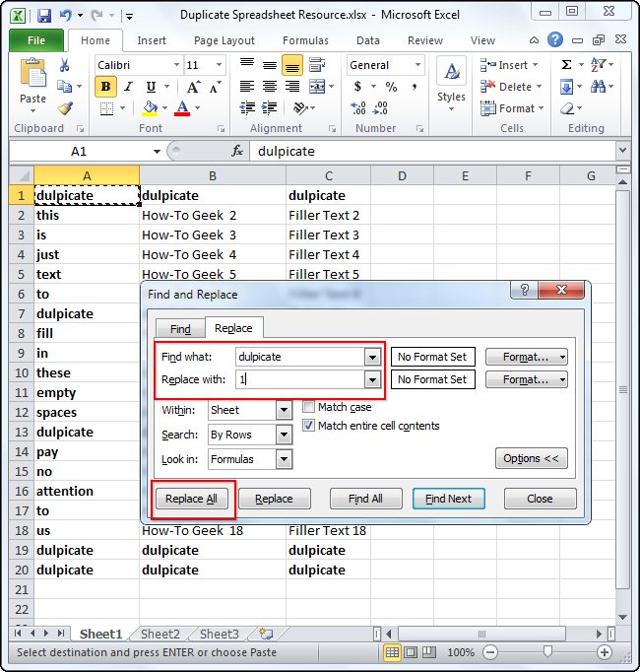
Task: Align text to the right
Action: pyautogui.click(x=292, y=87)
